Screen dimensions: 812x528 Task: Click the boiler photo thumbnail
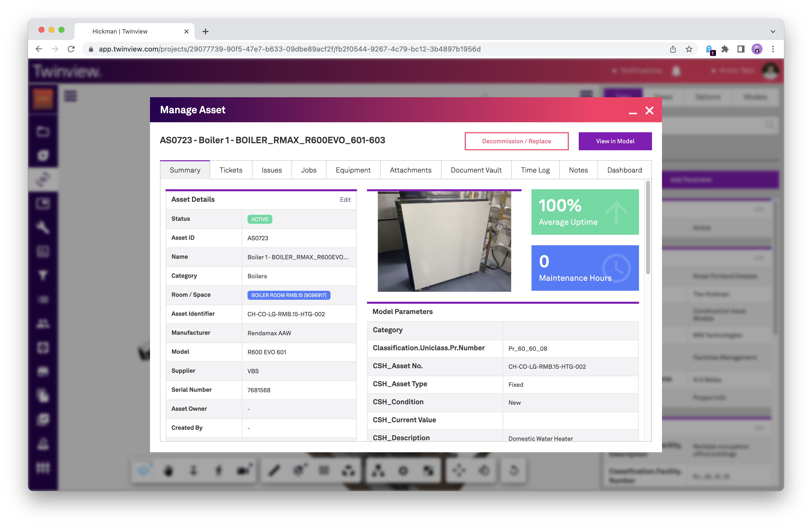tap(444, 241)
